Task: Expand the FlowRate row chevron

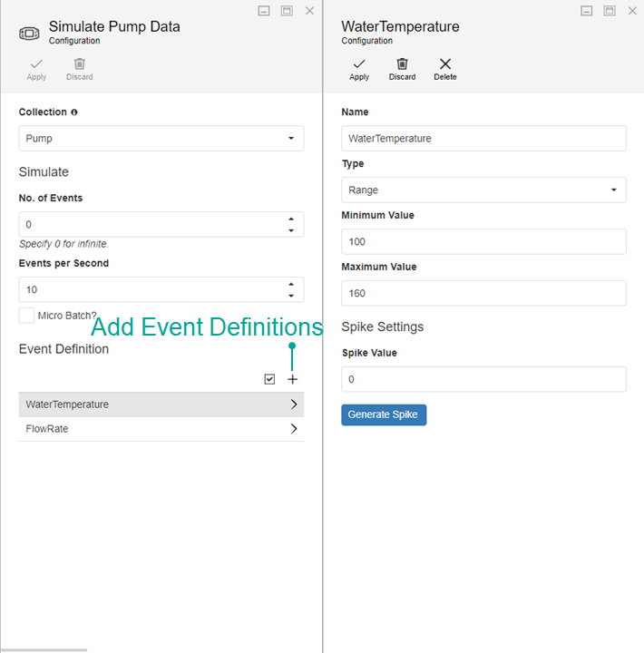Action: 293,429
